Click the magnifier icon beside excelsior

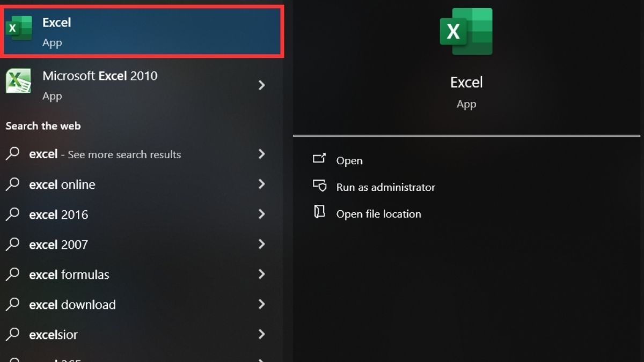tap(13, 334)
